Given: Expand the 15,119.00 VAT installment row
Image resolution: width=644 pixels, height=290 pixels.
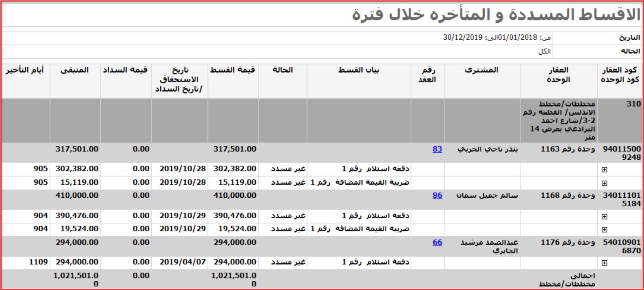Looking at the screenshot, I should point(604,183).
